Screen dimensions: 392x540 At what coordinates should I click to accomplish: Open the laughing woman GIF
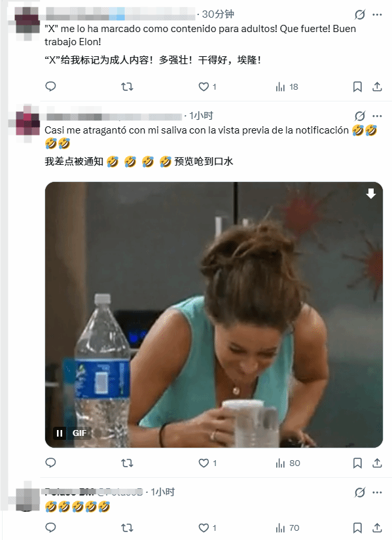click(x=214, y=314)
